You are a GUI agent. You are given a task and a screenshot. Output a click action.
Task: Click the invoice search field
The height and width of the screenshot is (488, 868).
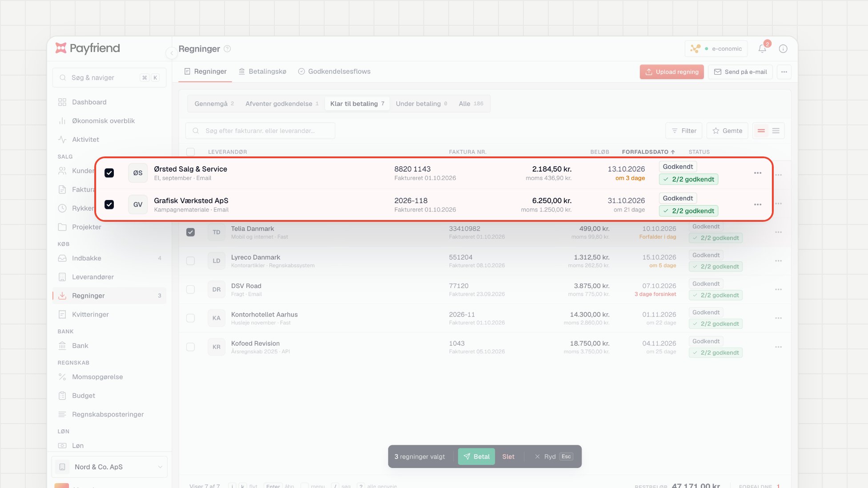[x=260, y=131]
